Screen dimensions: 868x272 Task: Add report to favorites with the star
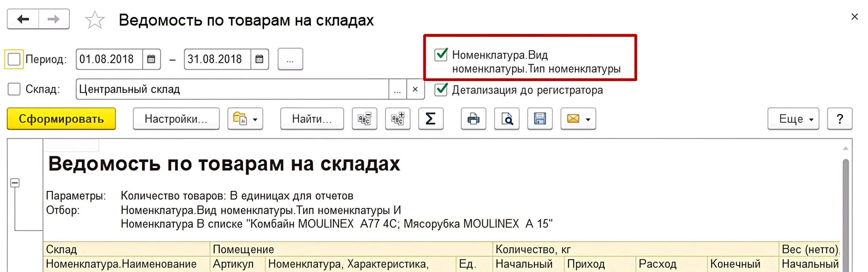95,20
